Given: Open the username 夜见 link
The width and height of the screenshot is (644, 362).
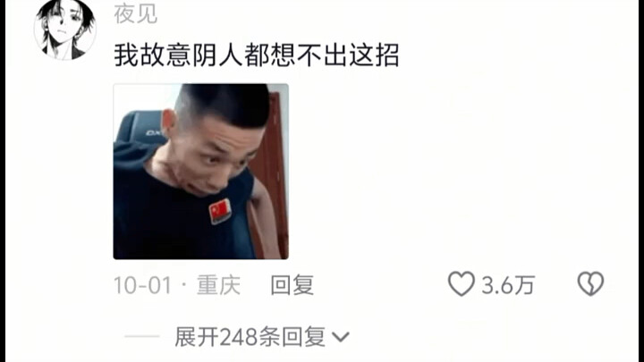Looking at the screenshot, I should click(136, 14).
